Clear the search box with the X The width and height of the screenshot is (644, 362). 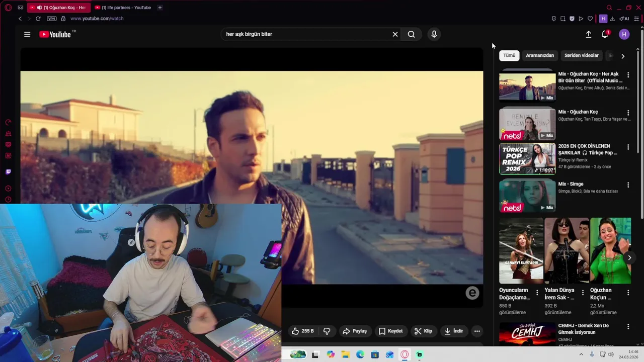click(395, 34)
